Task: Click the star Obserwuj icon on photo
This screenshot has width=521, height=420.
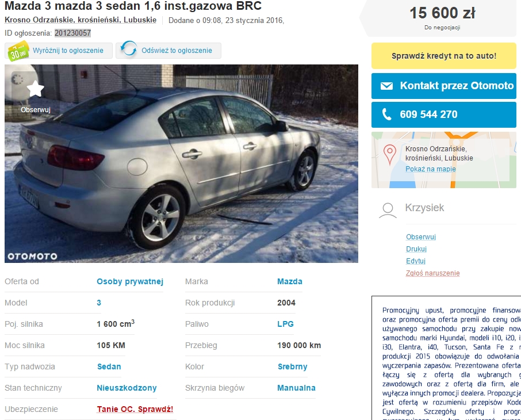Action: point(35,89)
